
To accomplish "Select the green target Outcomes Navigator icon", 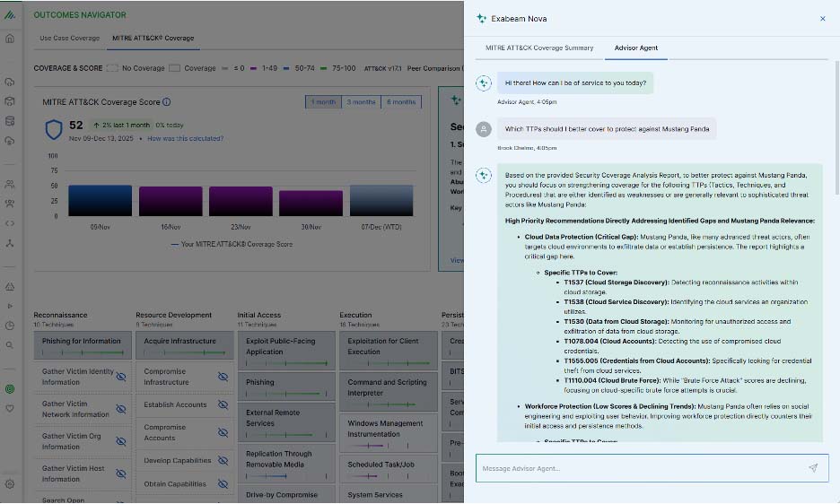I will click(x=10, y=389).
